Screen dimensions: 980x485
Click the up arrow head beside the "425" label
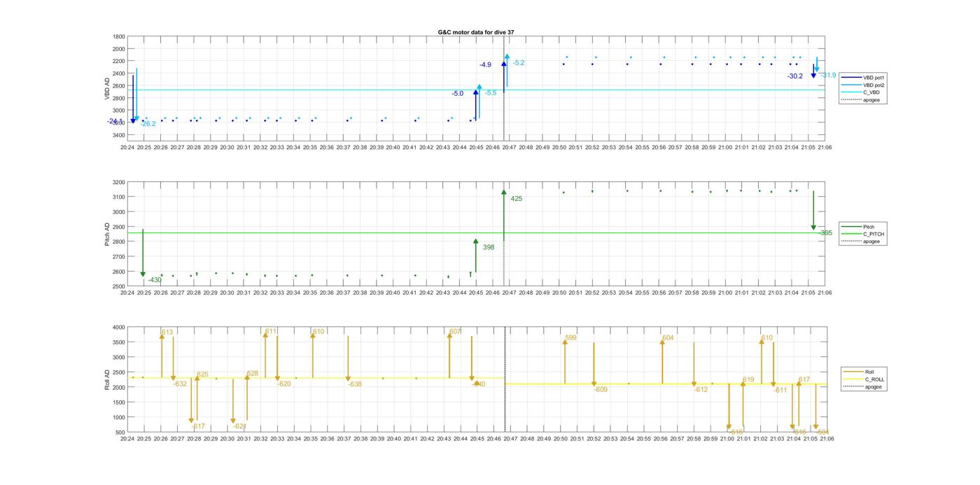tap(504, 192)
